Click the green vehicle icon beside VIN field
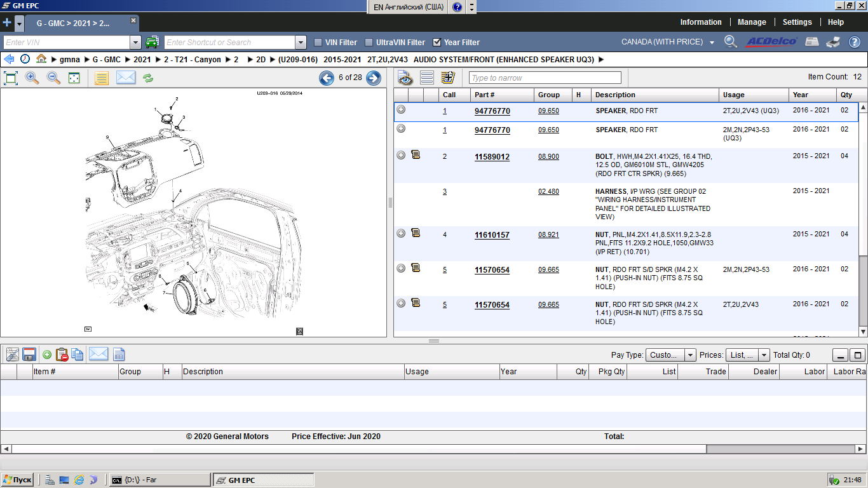This screenshot has height=488, width=868. click(152, 43)
